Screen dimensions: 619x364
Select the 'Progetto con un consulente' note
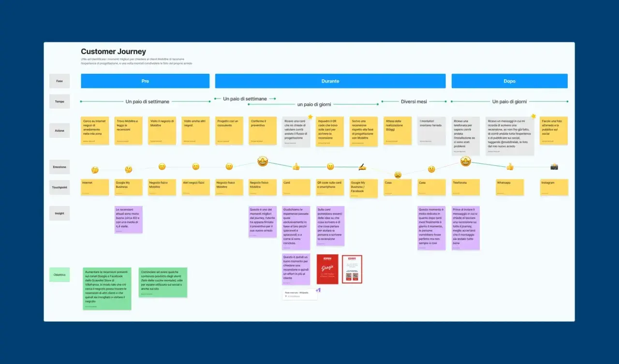point(229,131)
